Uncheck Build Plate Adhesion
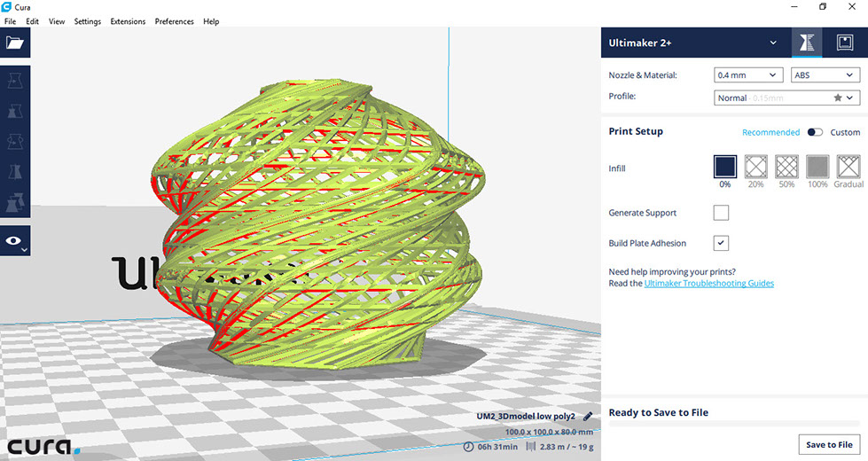The height and width of the screenshot is (461, 868). (x=721, y=243)
